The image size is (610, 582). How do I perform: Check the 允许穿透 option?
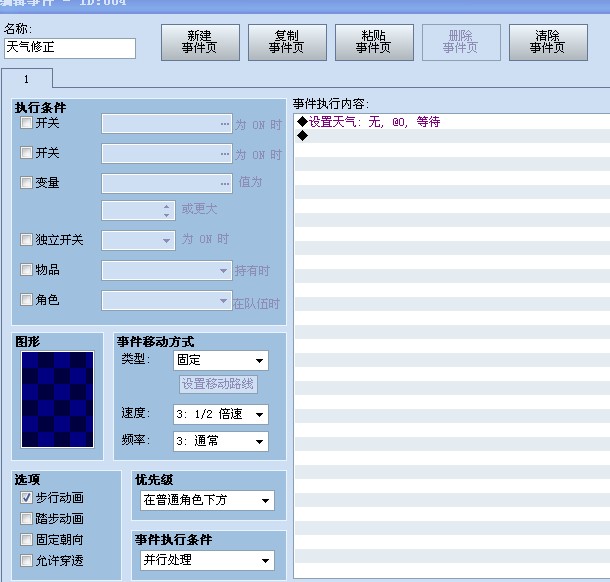(26, 561)
